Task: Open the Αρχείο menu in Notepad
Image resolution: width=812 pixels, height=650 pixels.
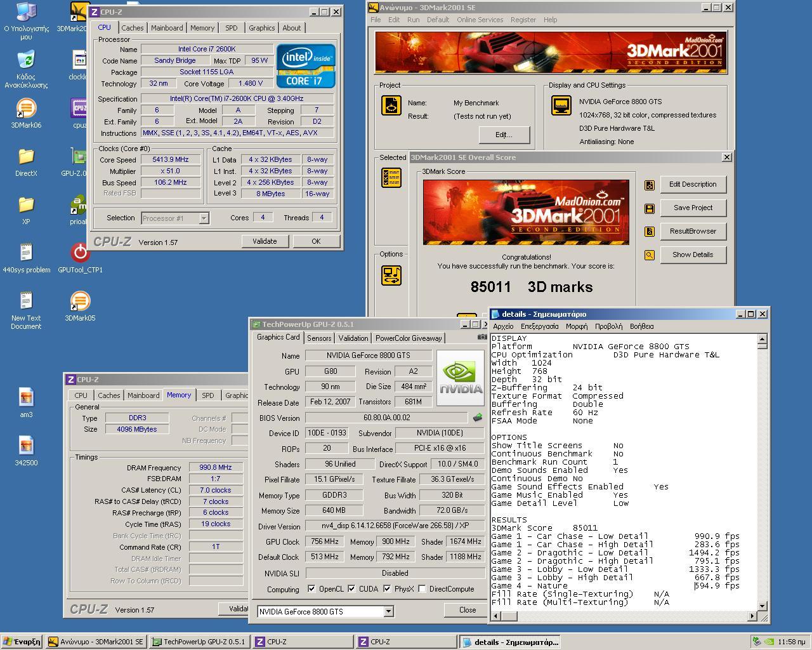Action: tap(503, 326)
